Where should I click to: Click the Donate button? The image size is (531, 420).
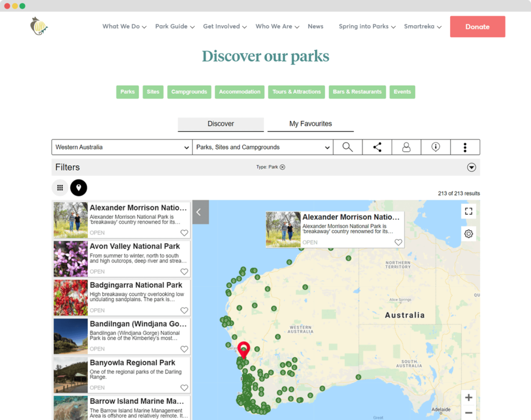point(477,26)
